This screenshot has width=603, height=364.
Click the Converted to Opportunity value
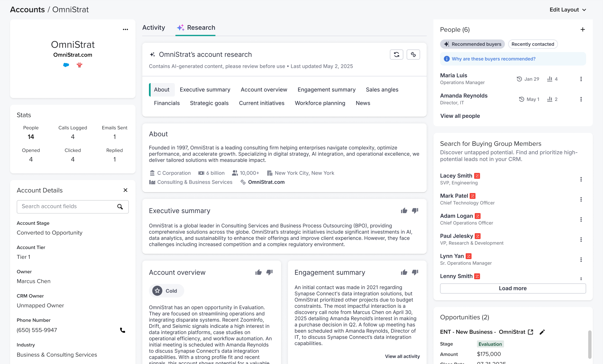click(x=49, y=233)
